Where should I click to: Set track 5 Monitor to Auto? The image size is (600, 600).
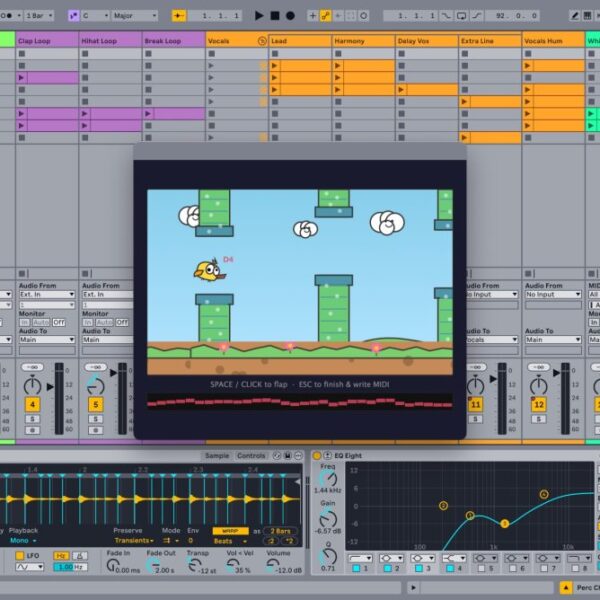(104, 322)
